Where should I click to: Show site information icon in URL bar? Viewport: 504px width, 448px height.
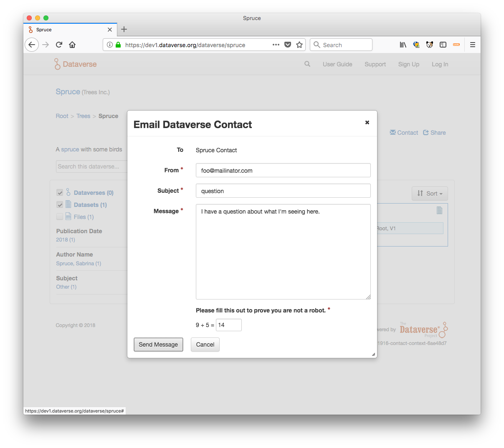(x=109, y=45)
